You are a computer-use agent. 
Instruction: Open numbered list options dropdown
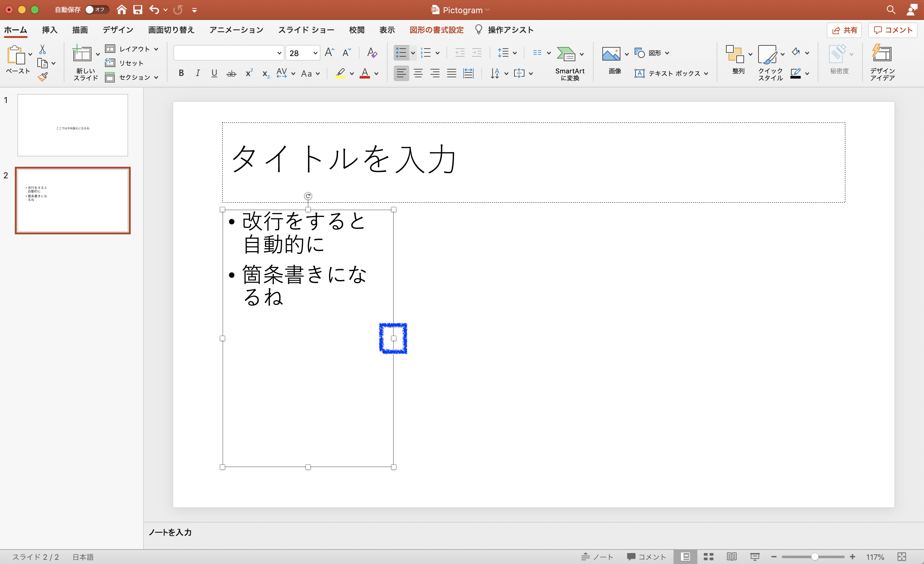click(x=437, y=53)
